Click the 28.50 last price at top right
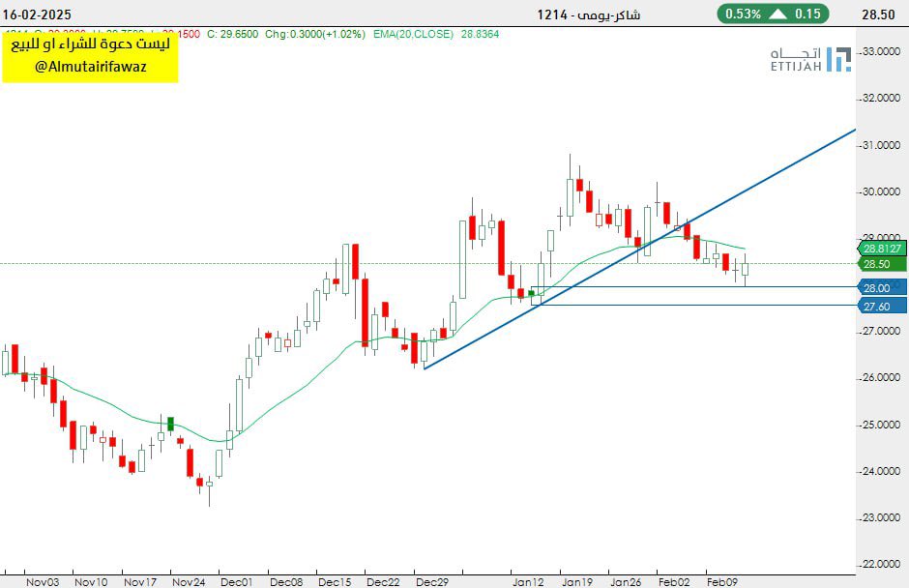The image size is (909, 588). tap(878, 15)
